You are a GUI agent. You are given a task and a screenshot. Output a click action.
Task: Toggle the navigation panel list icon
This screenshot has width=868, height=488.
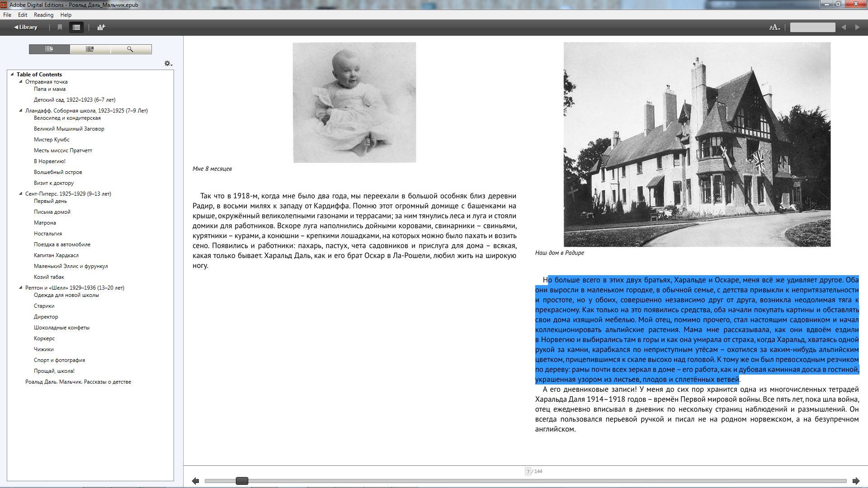pos(76,27)
